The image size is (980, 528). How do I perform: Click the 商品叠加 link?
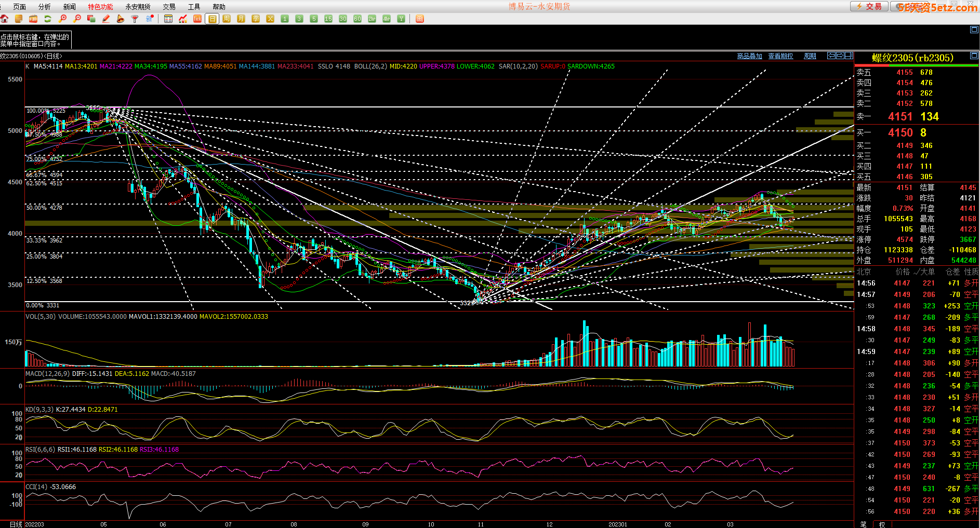pyautogui.click(x=749, y=56)
